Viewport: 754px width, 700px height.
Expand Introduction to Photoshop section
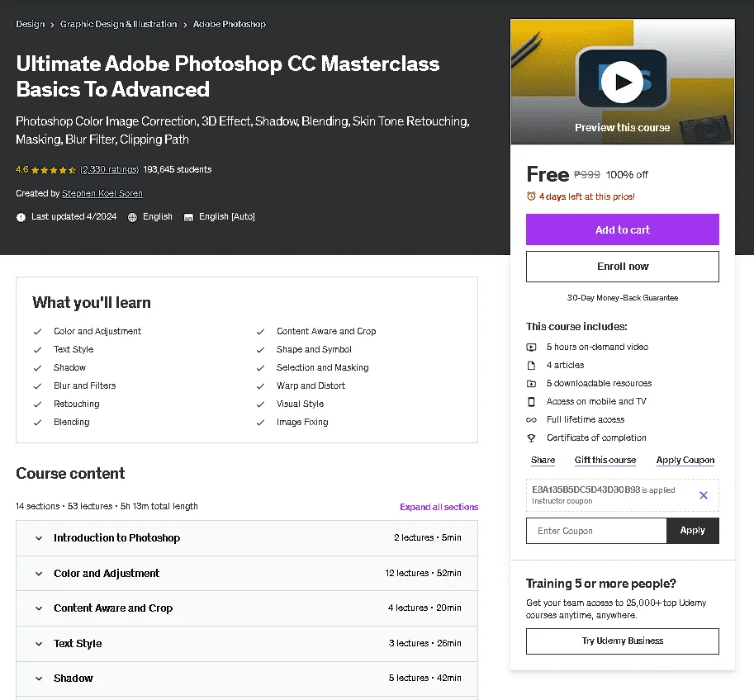pos(247,538)
